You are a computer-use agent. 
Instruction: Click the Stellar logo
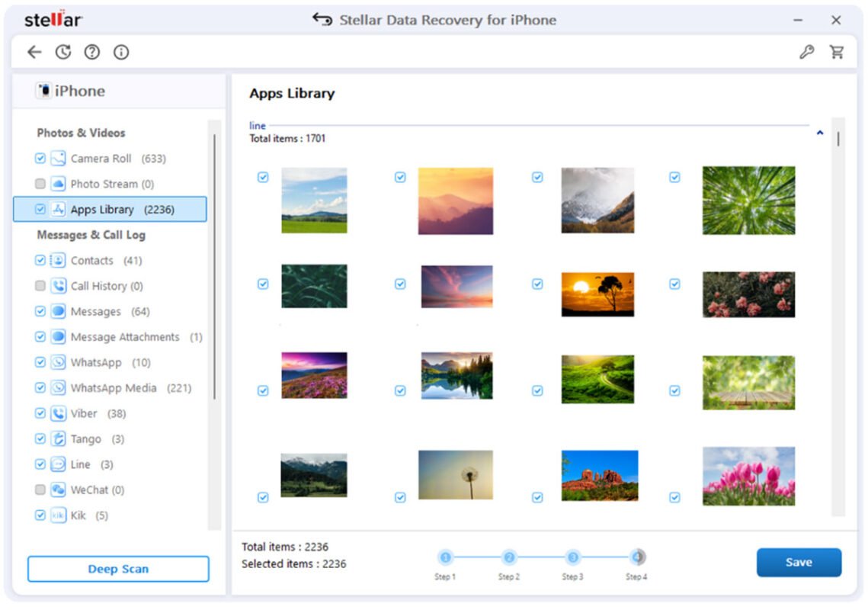[52, 20]
